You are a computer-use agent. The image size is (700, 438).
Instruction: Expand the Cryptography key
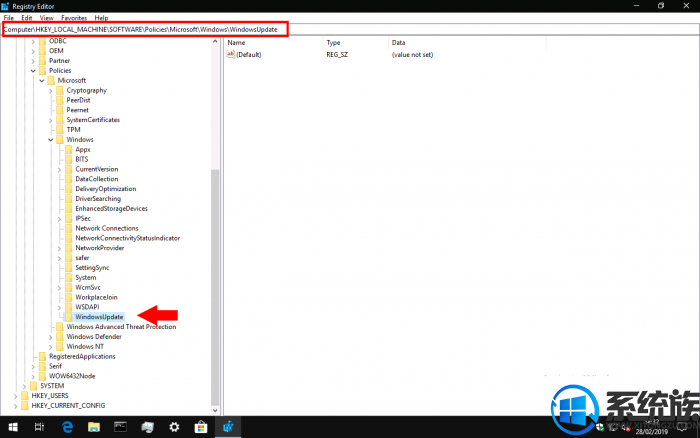pos(50,90)
